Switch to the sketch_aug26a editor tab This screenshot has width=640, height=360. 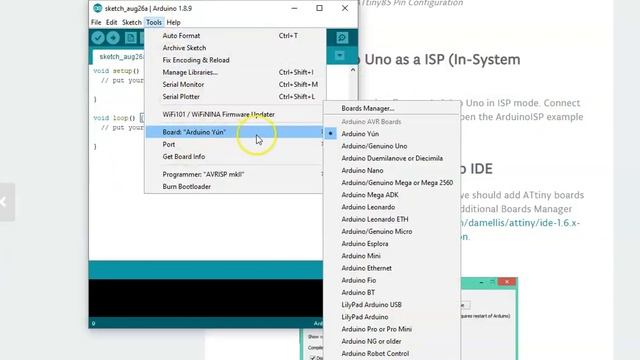pyautogui.click(x=119, y=57)
